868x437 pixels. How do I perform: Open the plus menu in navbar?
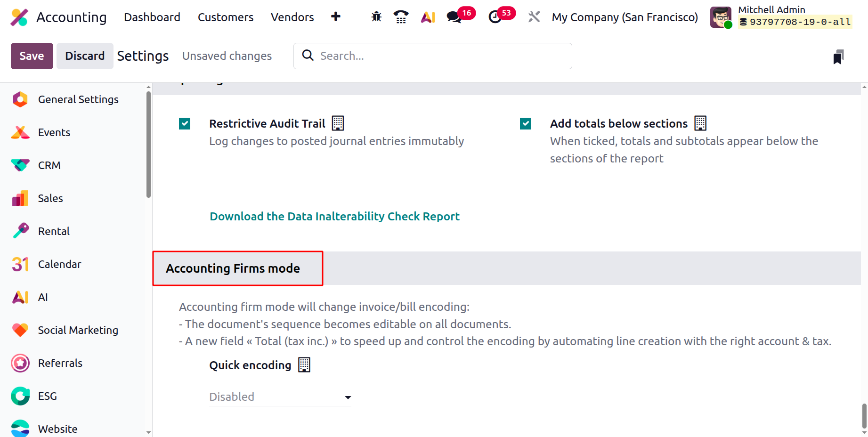point(336,17)
